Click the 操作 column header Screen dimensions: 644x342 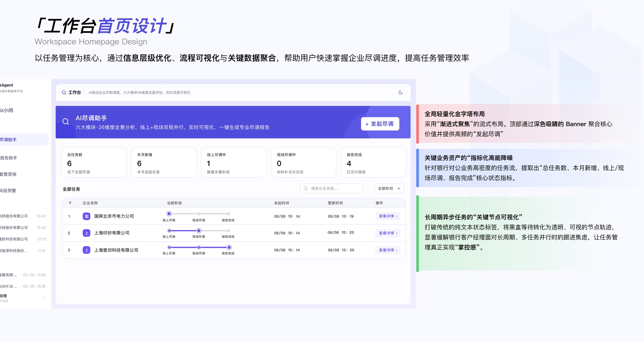pos(379,203)
